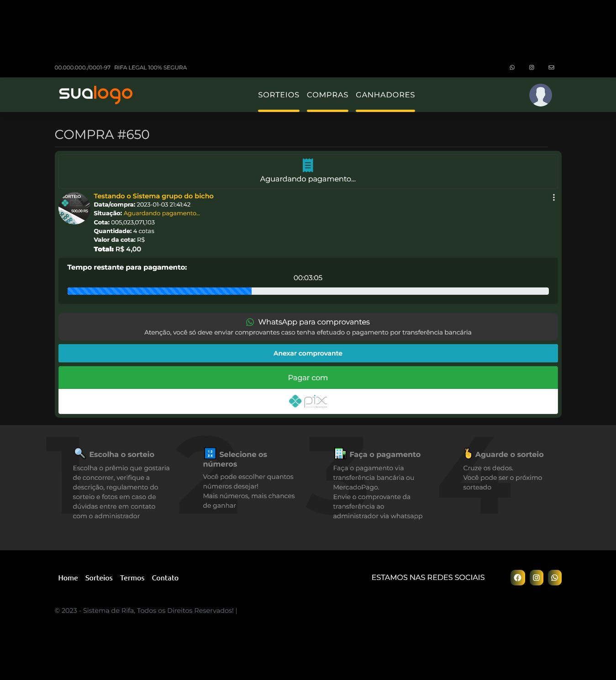The image size is (616, 680).
Task: Switch to the COMPRAS tab
Action: coord(327,95)
